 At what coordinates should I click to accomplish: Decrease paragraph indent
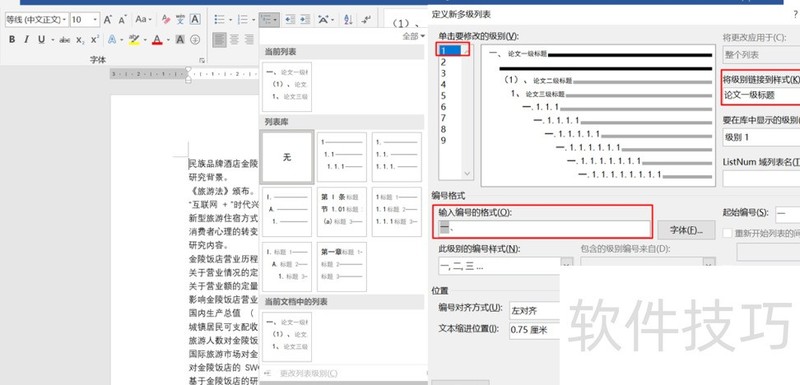290,19
